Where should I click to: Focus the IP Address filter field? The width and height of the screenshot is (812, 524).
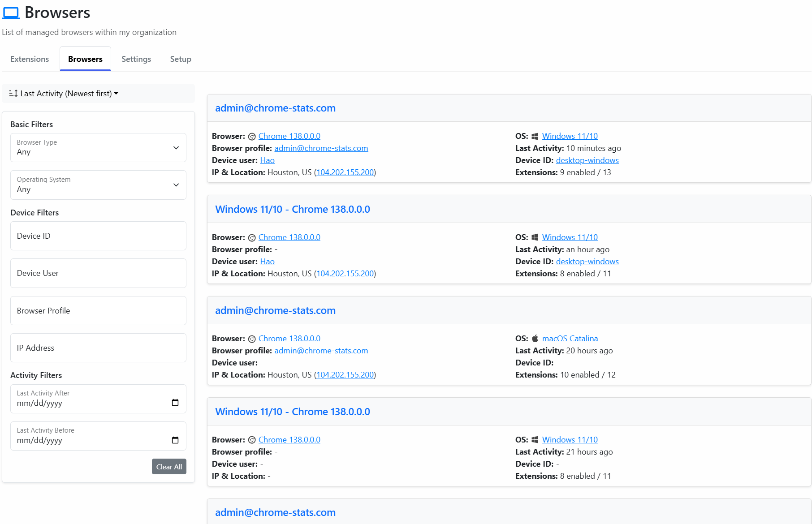[x=98, y=348]
